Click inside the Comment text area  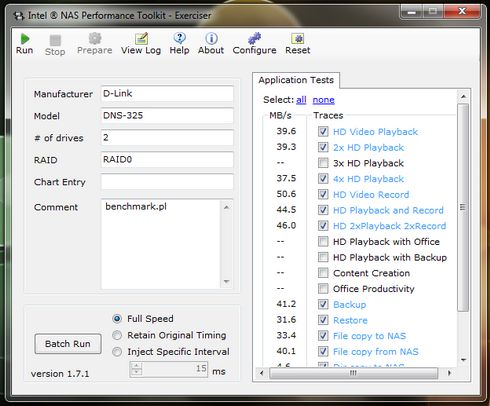click(x=161, y=244)
